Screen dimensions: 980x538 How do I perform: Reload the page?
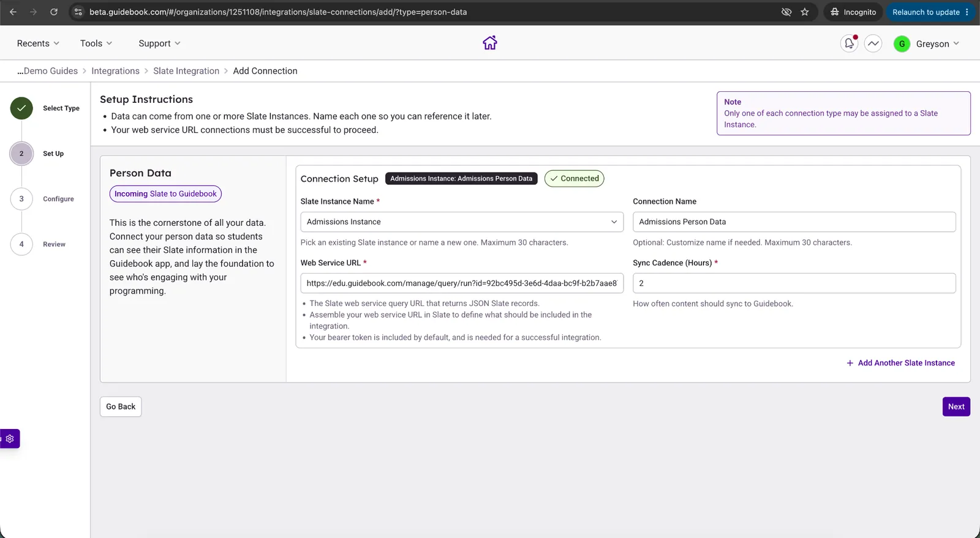click(x=54, y=12)
